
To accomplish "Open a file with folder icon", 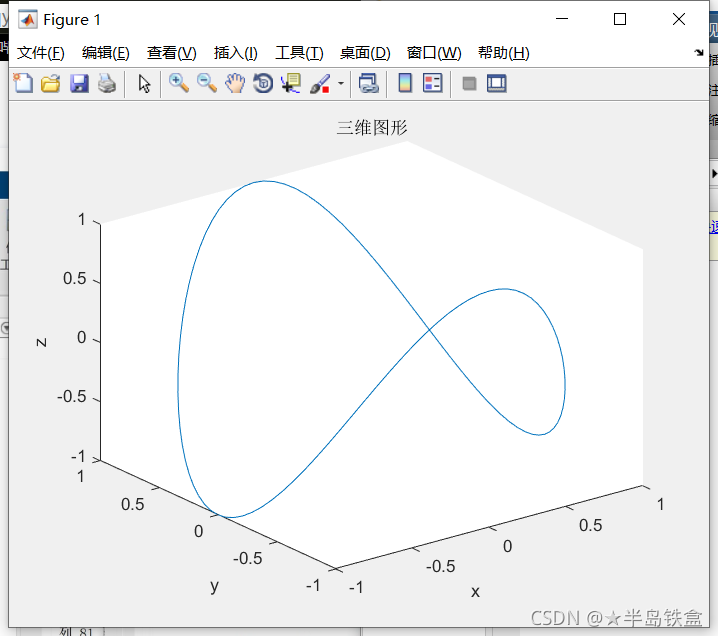I will point(51,84).
